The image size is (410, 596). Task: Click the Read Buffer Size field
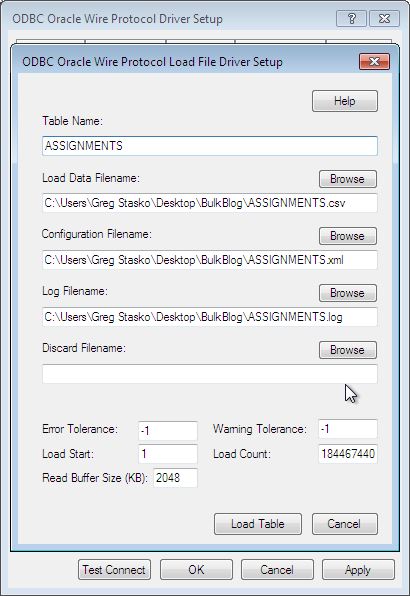click(x=176, y=478)
